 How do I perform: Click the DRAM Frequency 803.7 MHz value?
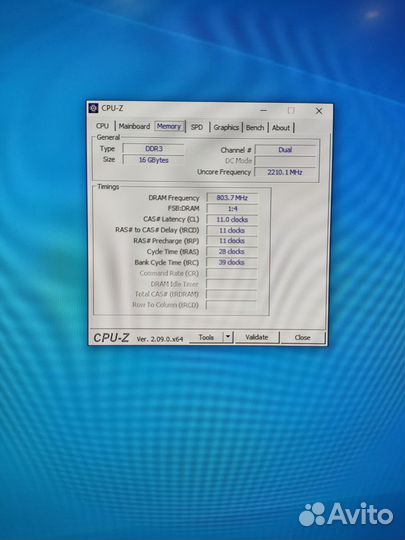click(232, 198)
